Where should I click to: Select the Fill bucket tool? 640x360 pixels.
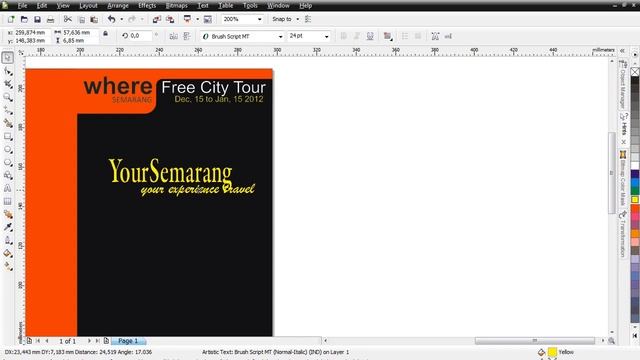click(8, 253)
